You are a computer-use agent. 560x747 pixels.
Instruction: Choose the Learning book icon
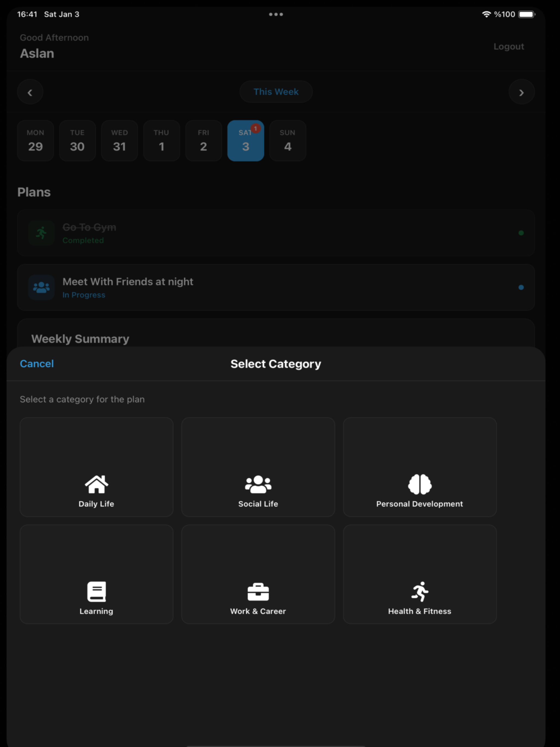97,592
